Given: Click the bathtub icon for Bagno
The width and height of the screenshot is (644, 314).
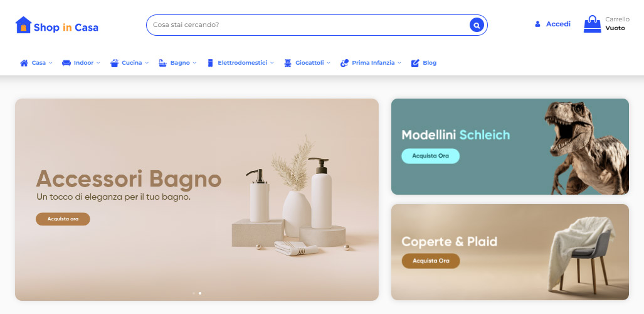Looking at the screenshot, I should [x=162, y=63].
